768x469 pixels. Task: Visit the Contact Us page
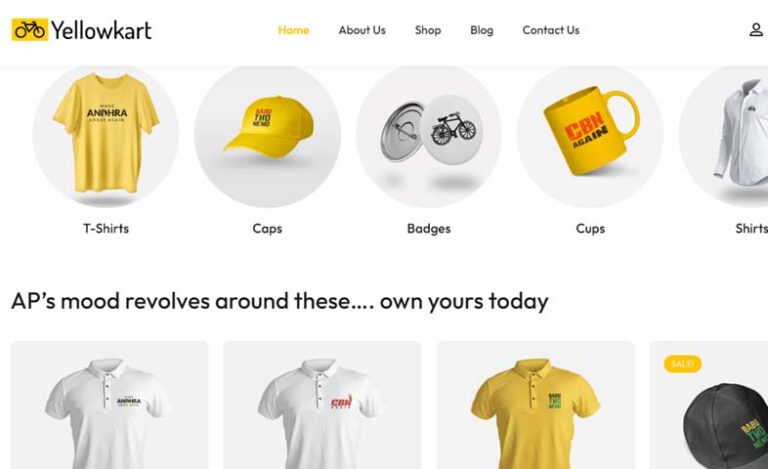pos(551,30)
